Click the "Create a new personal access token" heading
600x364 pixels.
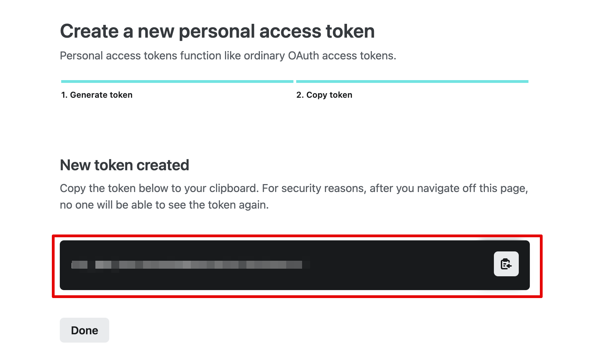217,31
